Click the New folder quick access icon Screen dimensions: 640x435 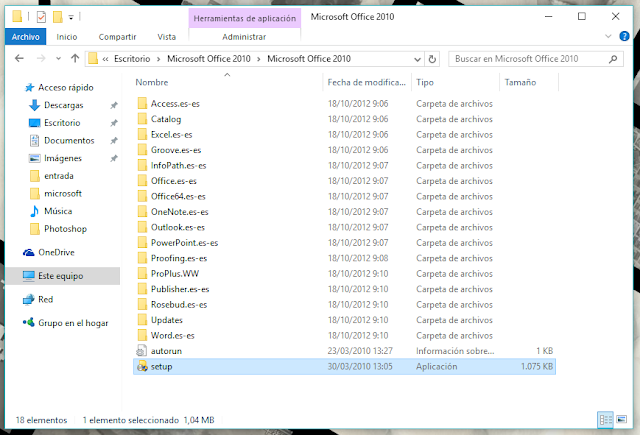(x=58, y=17)
